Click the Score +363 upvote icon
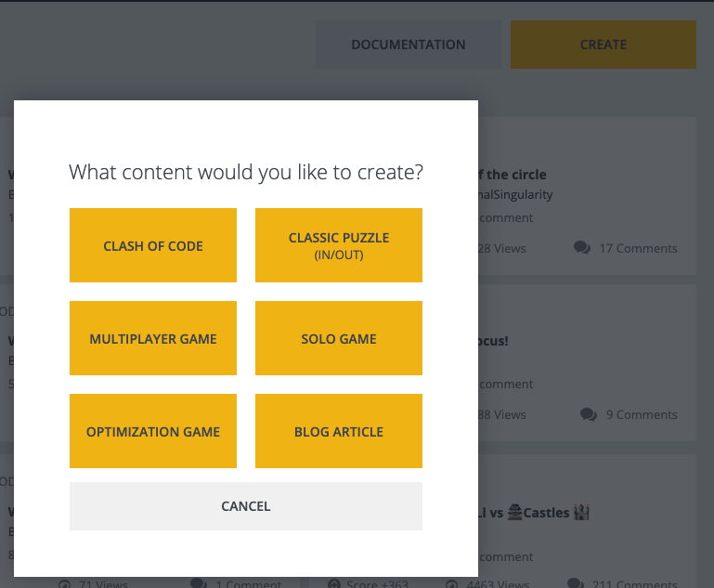 click(x=334, y=584)
